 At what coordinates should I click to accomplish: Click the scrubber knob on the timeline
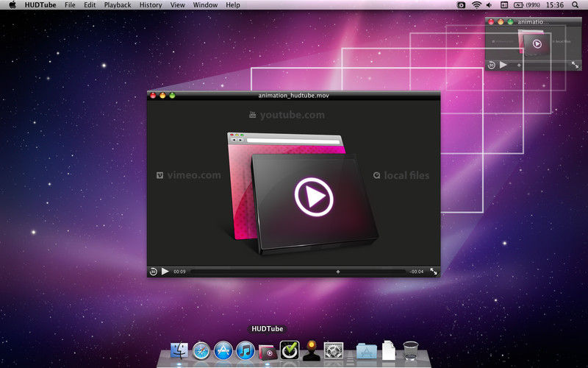(x=338, y=272)
